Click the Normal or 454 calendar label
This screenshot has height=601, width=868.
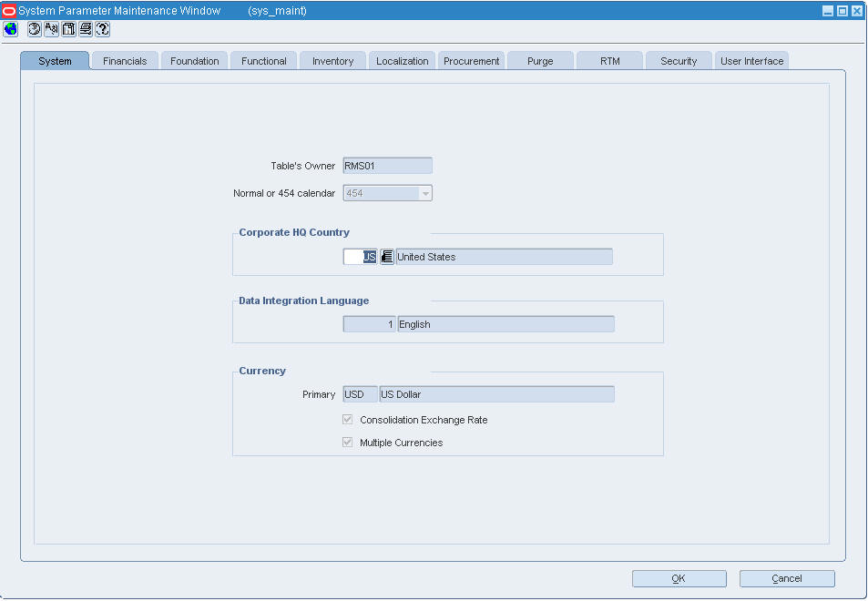tap(284, 194)
